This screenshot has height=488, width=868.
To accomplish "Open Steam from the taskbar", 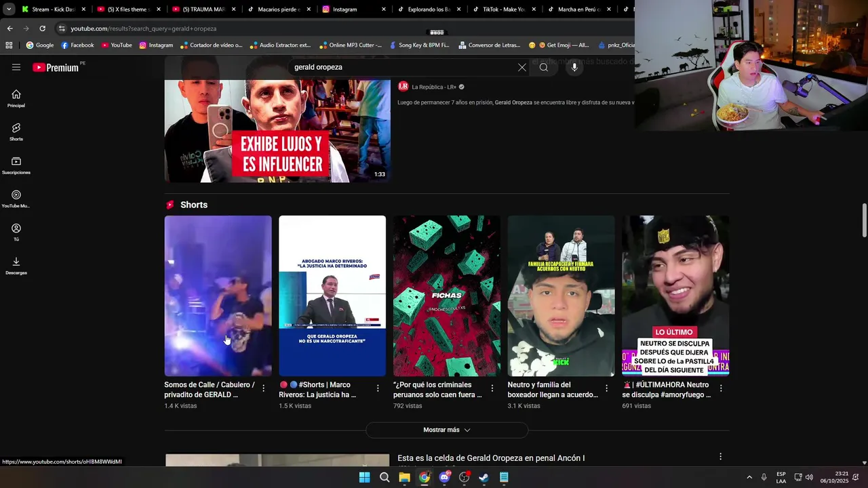I will [484, 477].
